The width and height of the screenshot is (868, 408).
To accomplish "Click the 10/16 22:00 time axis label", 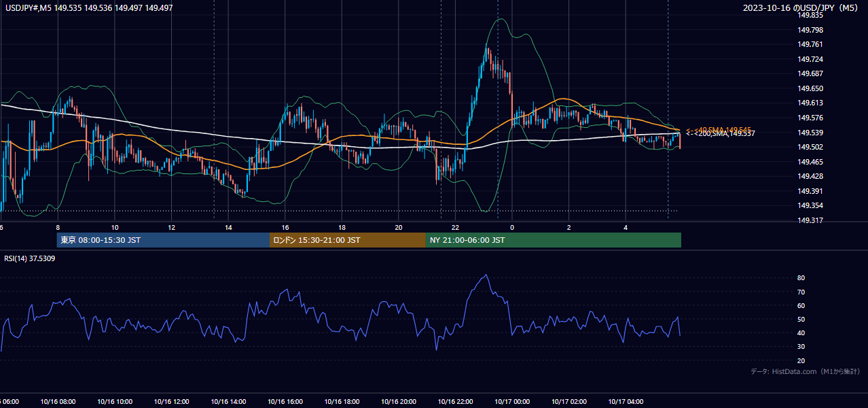I will point(455,402).
